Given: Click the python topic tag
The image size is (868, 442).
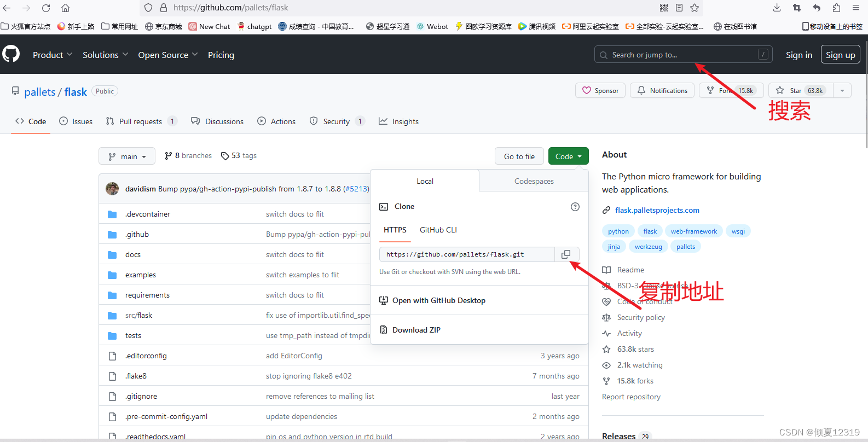Looking at the screenshot, I should click(618, 231).
